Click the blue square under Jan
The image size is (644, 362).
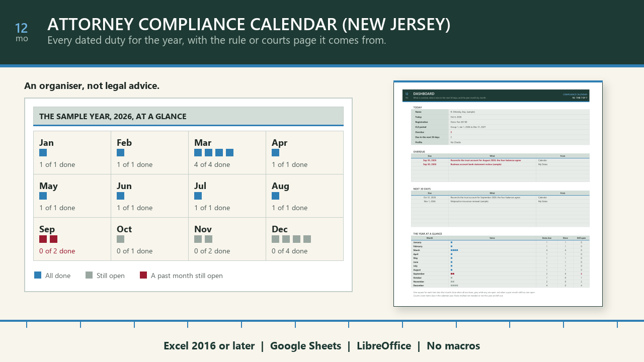click(43, 152)
